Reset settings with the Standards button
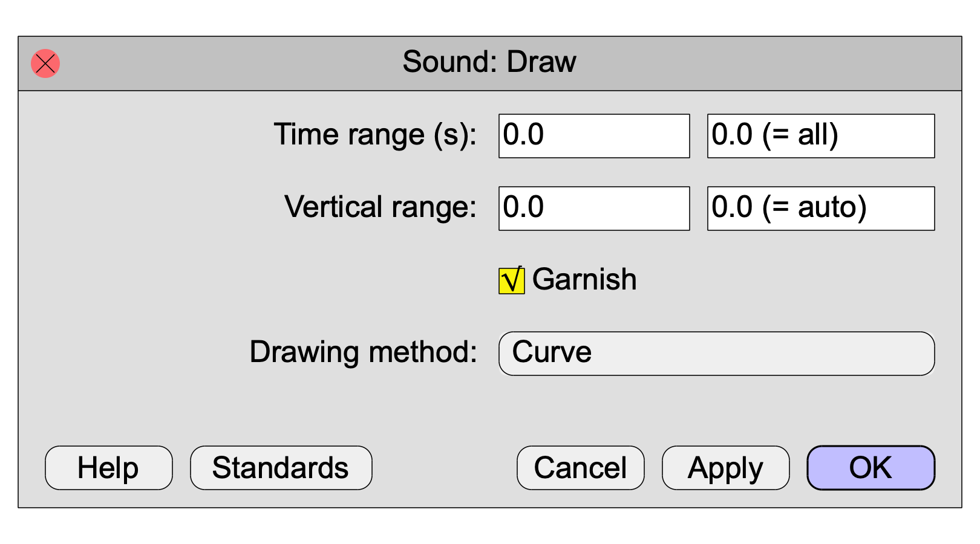 [281, 468]
